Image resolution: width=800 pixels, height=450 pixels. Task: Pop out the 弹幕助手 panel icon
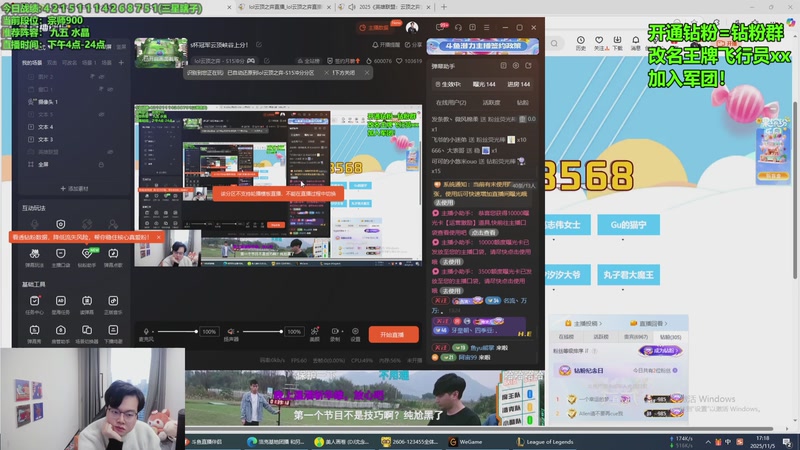[x=528, y=66]
